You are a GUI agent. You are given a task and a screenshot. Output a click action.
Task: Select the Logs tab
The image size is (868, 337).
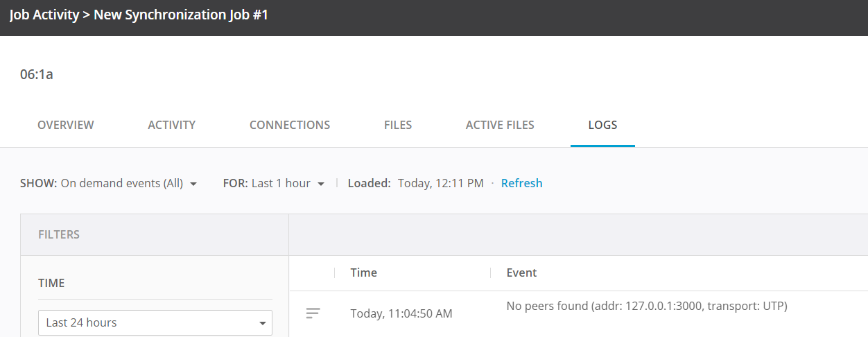pos(602,125)
